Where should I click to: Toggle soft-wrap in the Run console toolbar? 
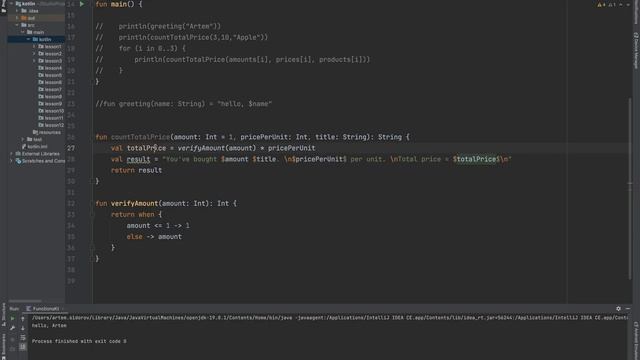coord(23,338)
